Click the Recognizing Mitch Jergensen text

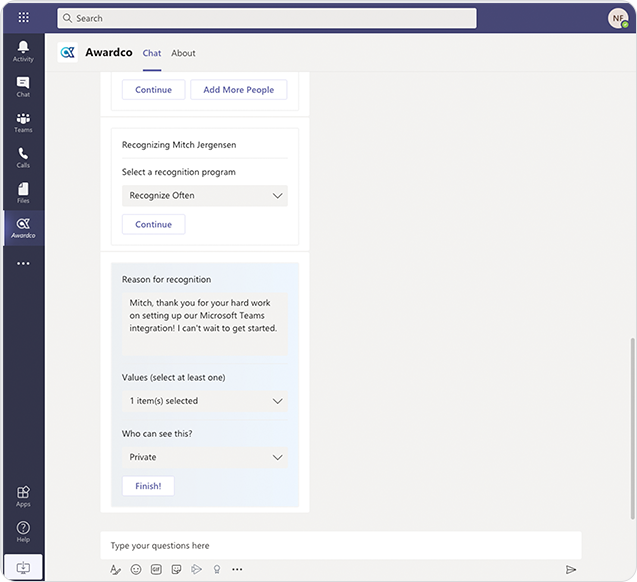[x=179, y=145]
